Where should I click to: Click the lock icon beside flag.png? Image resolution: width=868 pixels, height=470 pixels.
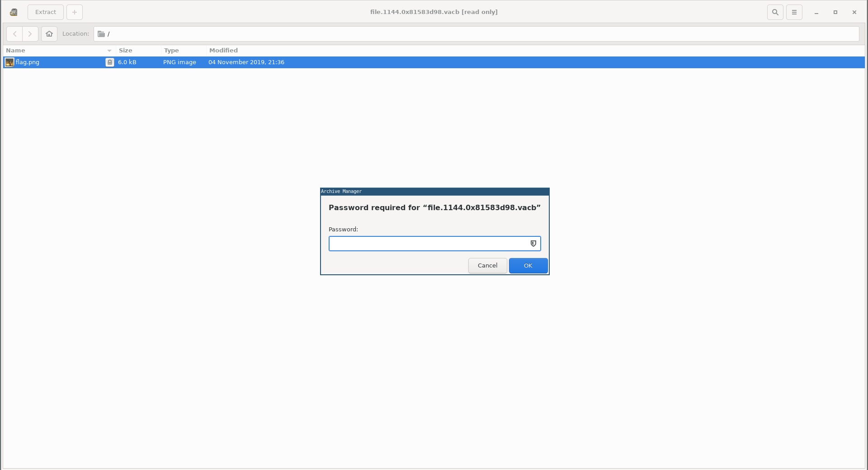109,62
